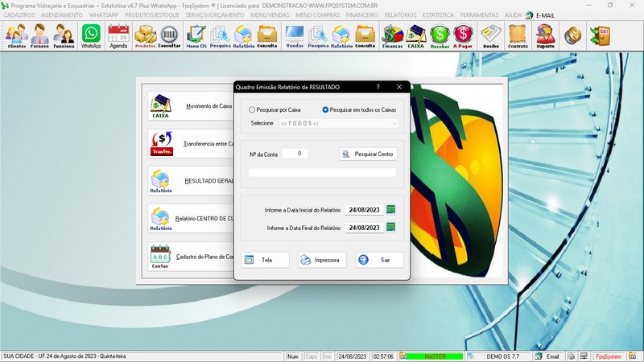644x362 pixels.
Task: Click the Impressora print button
Action: coord(322,260)
